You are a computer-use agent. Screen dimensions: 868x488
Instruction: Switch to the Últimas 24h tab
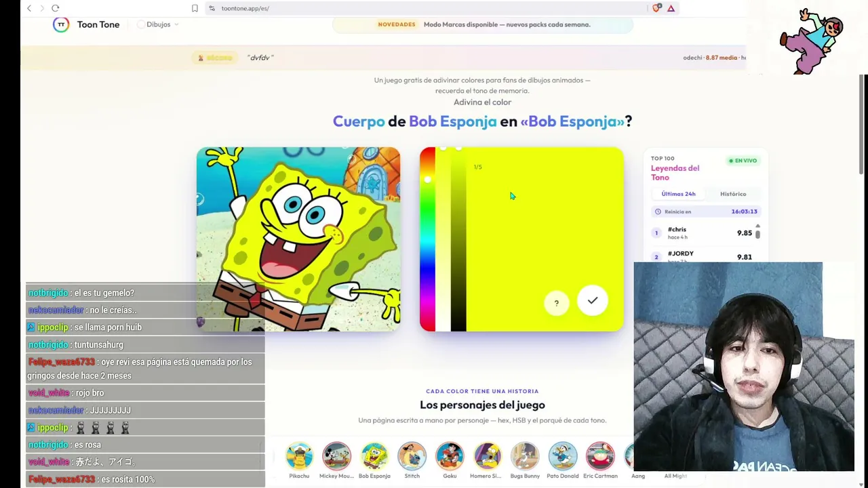pyautogui.click(x=678, y=194)
